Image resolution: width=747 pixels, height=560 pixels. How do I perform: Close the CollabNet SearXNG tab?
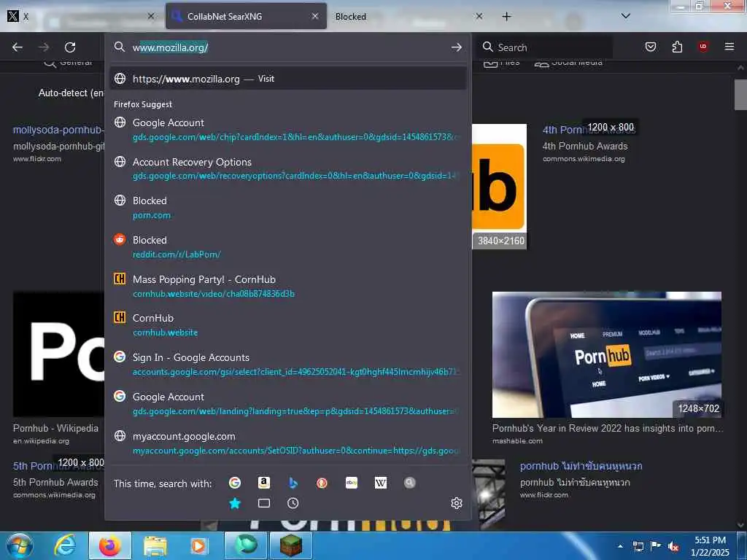pos(315,16)
